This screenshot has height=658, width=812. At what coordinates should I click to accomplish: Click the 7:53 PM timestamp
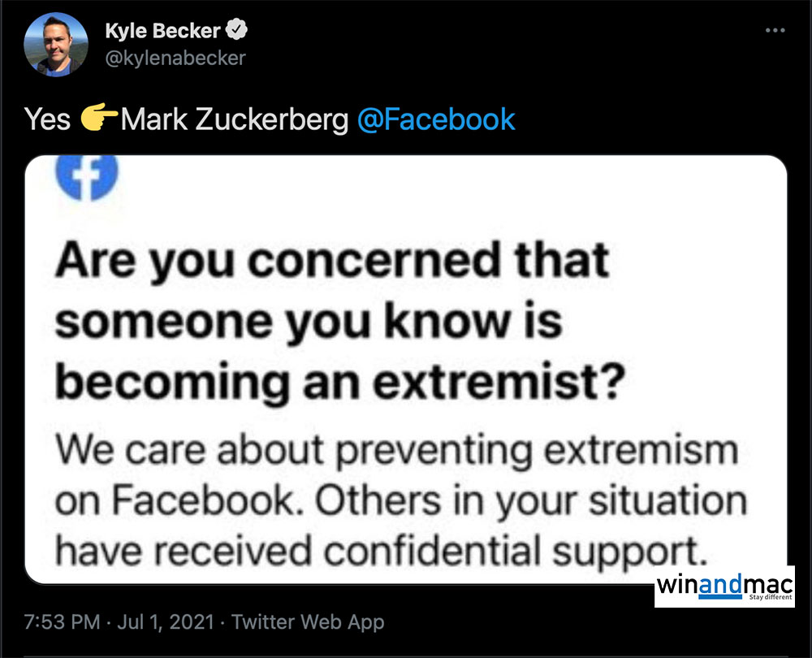[x=64, y=623]
